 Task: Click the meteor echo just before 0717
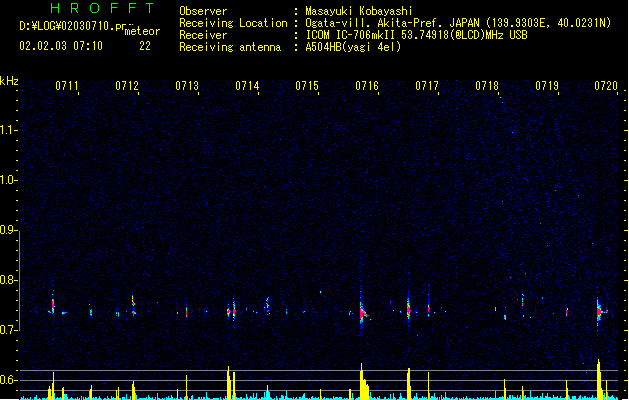point(408,309)
